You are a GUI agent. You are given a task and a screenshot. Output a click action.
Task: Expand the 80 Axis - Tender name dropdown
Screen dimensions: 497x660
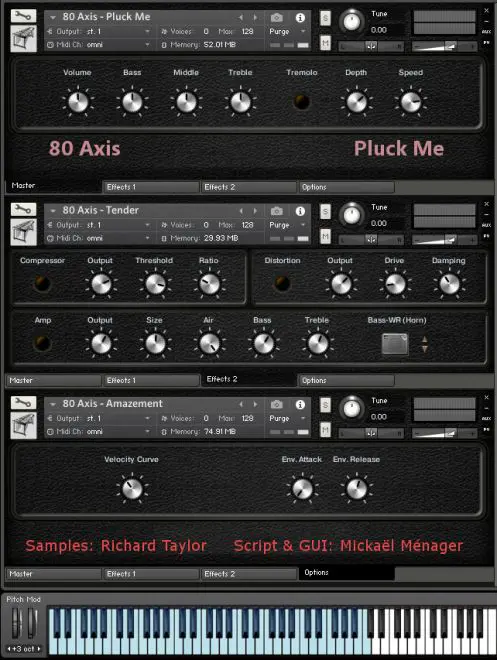pyautogui.click(x=53, y=210)
